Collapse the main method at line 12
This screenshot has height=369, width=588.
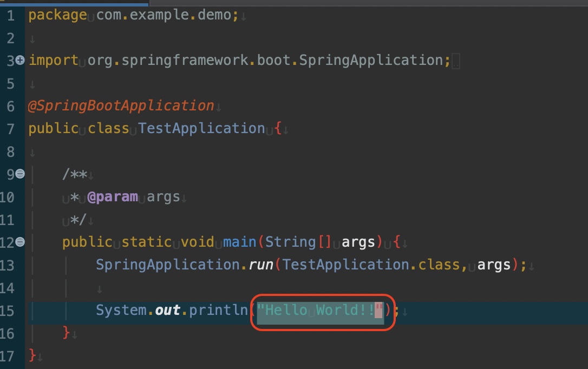coord(20,242)
